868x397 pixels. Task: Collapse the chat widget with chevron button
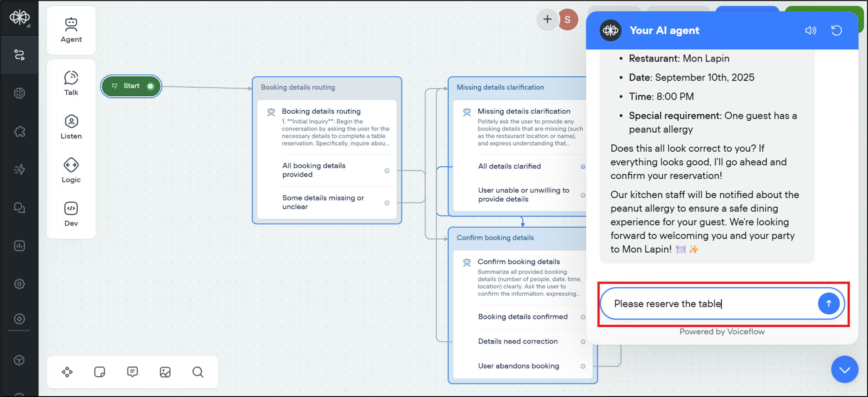pos(844,370)
